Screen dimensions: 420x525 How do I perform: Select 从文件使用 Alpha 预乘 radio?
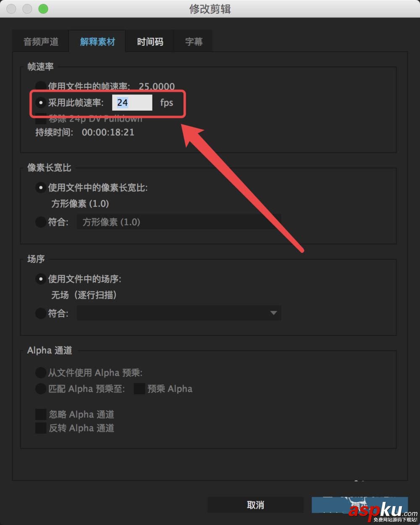click(x=41, y=373)
